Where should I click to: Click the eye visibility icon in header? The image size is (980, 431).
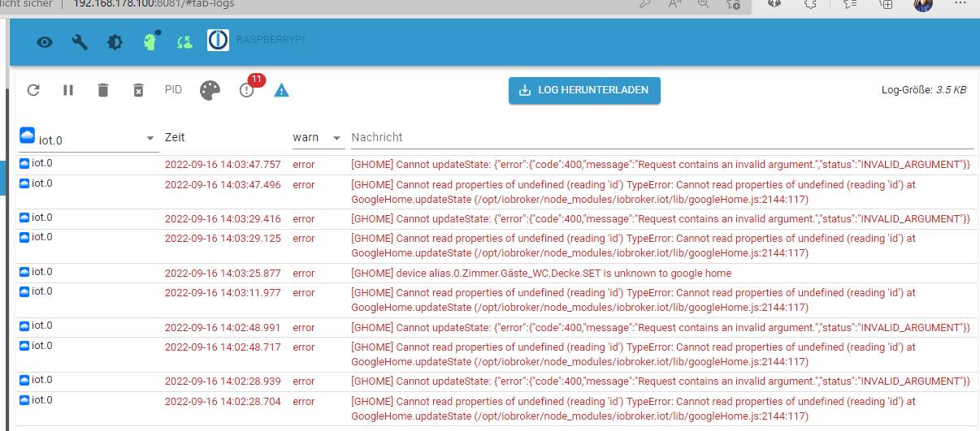point(45,41)
